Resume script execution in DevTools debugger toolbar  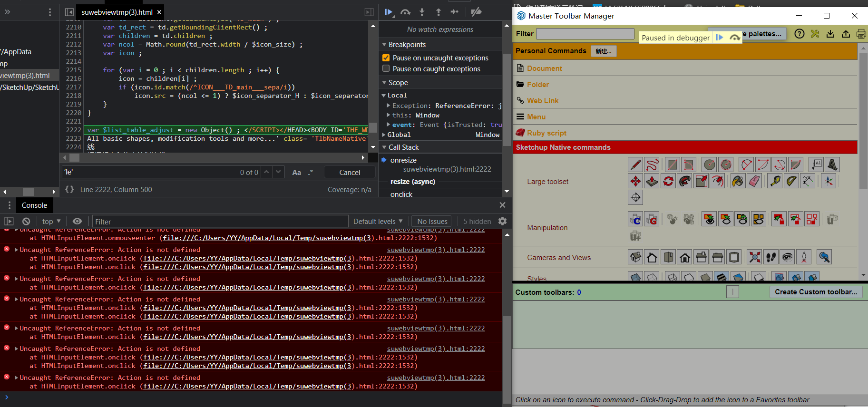pyautogui.click(x=389, y=12)
